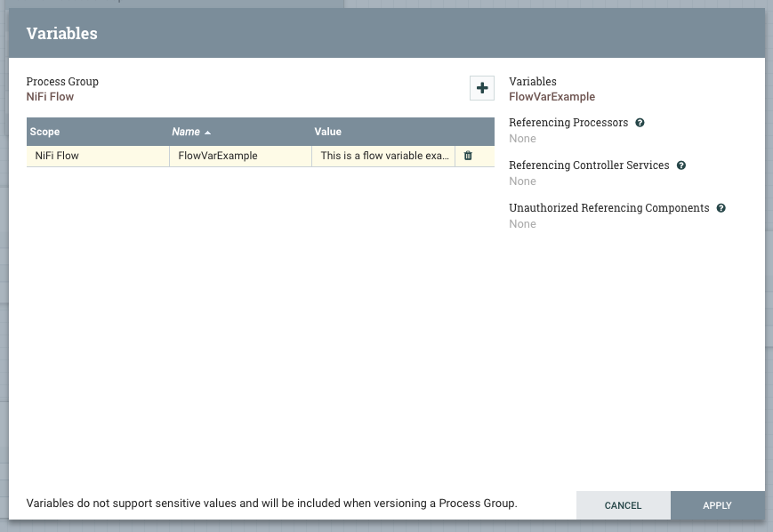Image resolution: width=773 pixels, height=532 pixels.
Task: Add a new variable using the plus icon
Action: click(x=481, y=88)
